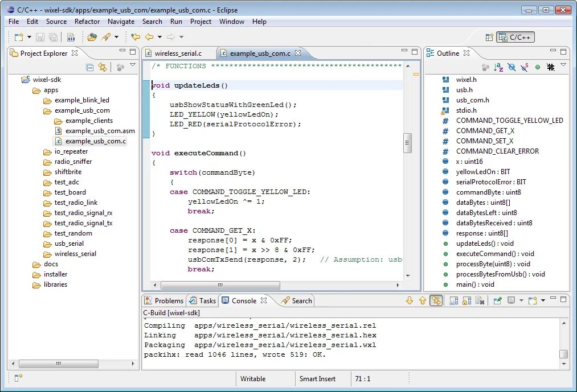Open the Outline view menu triangle
Screen dimensions: 577x392
(563, 65)
